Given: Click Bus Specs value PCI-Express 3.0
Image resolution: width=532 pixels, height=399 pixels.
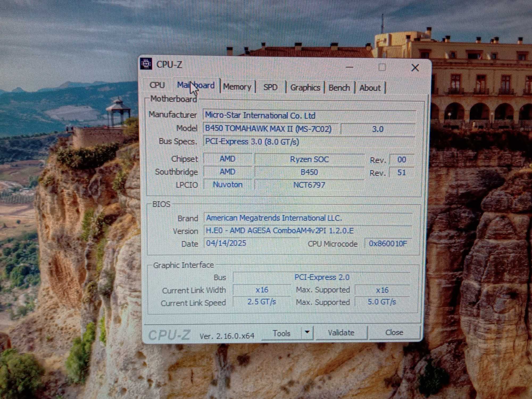Looking at the screenshot, I should point(309,142).
